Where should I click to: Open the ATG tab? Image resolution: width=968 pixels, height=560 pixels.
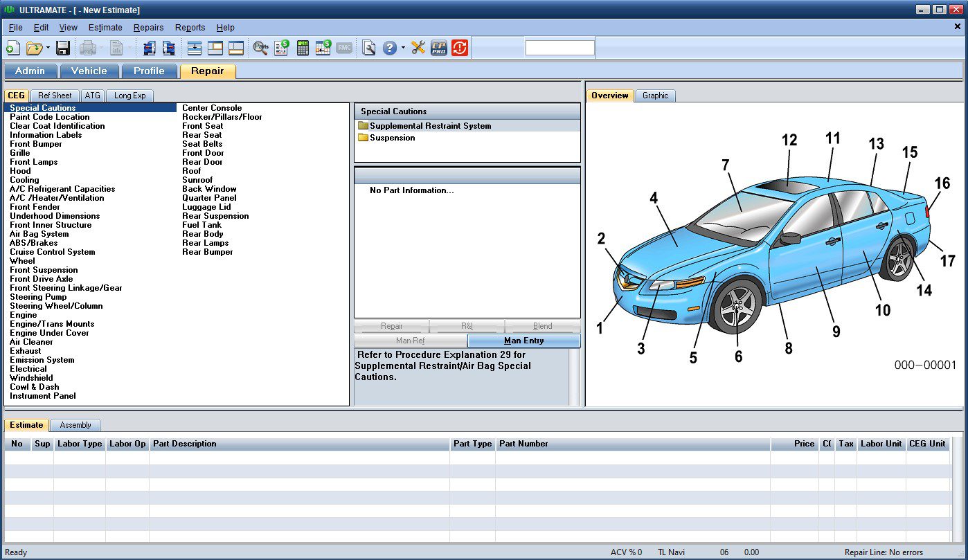[93, 96]
